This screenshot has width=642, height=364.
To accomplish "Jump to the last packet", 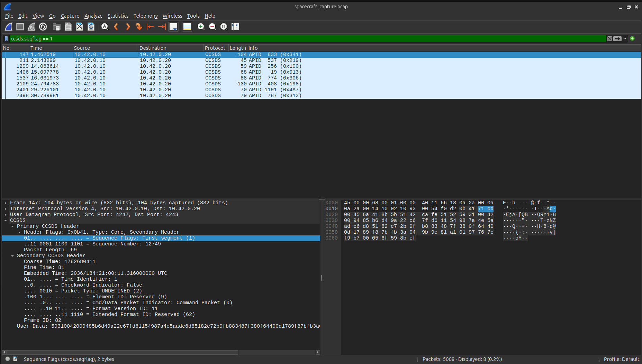I will (162, 27).
